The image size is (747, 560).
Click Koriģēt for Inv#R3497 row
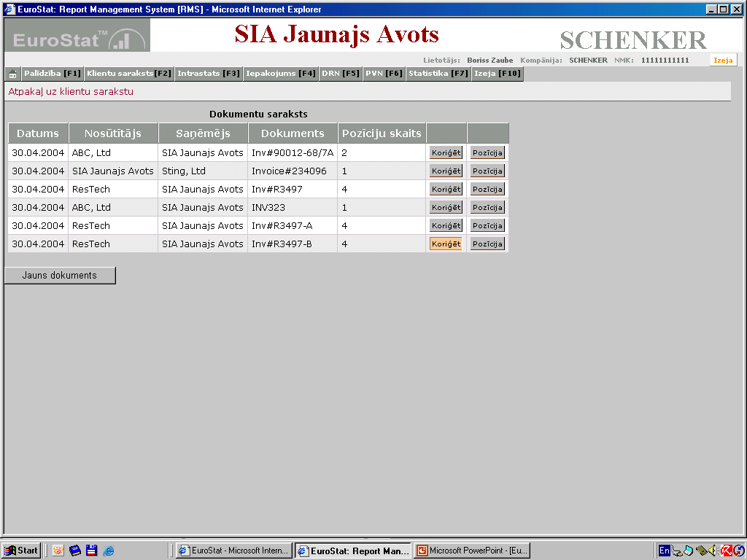click(446, 189)
